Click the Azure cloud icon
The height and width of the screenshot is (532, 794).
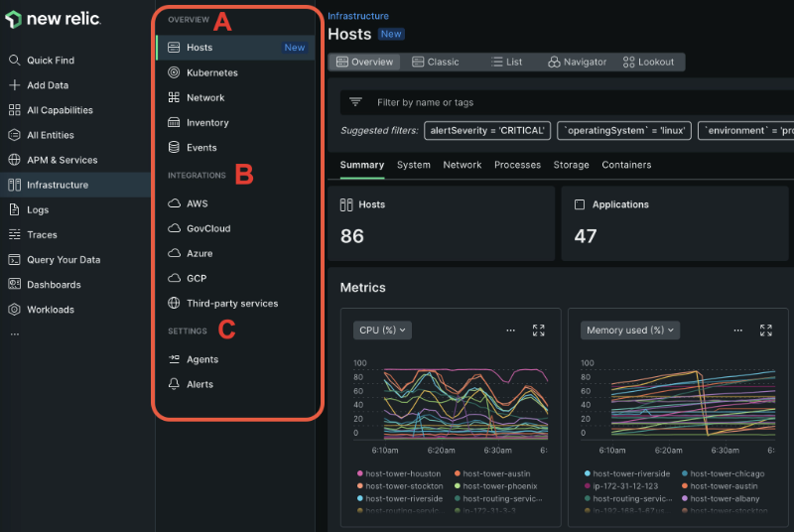[174, 252]
